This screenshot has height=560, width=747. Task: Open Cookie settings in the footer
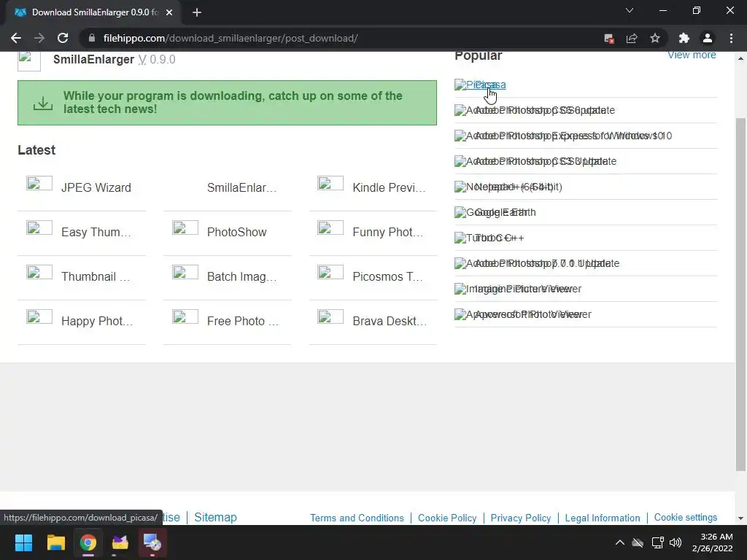pos(686,517)
